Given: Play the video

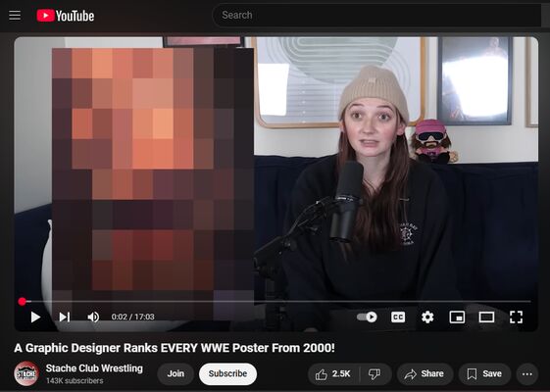Looking at the screenshot, I should tap(35, 317).
